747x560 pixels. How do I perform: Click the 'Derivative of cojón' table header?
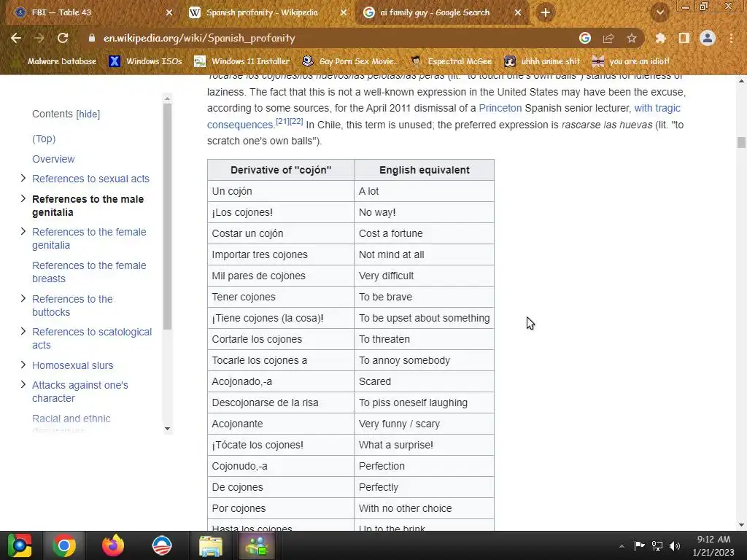click(x=281, y=170)
